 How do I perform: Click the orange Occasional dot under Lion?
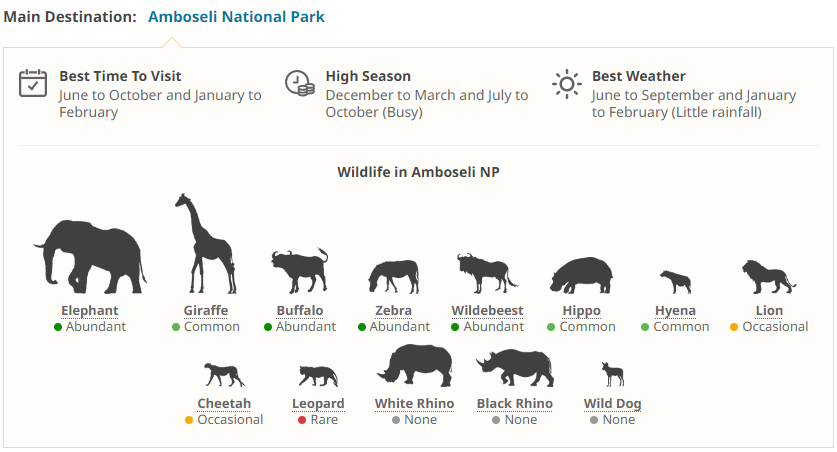[734, 327]
